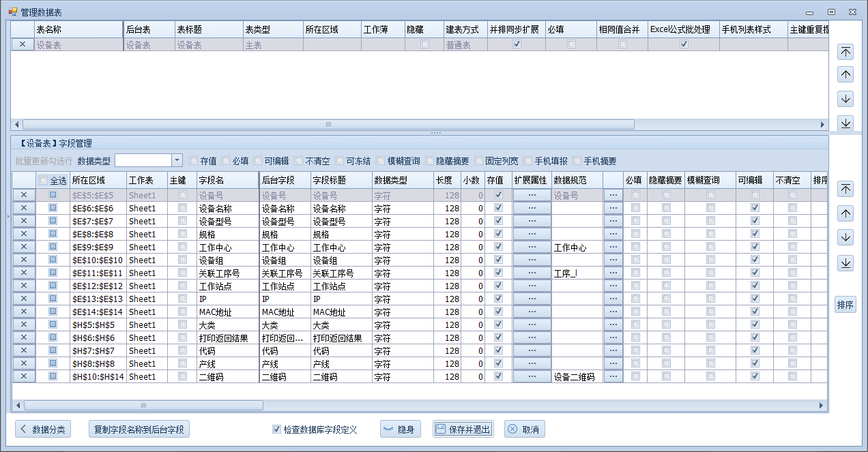Open 数据规范 picker for 工序 row
868x452 pixels.
point(613,273)
